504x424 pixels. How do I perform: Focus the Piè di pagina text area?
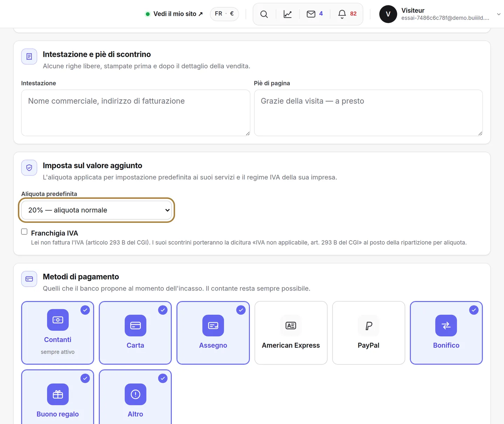[x=369, y=113]
